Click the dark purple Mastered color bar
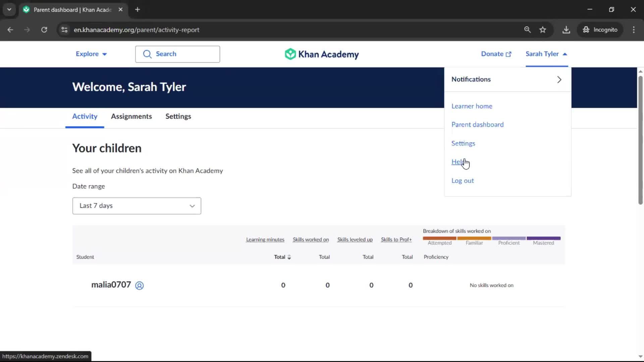The width and height of the screenshot is (644, 362). (543, 238)
